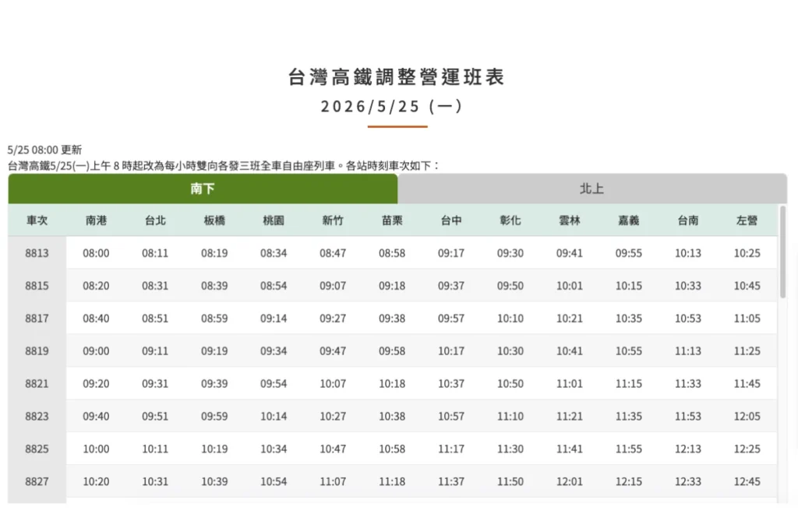Click the 12:45 左營 arrival of train 8827
The image size is (798, 532).
747,481
